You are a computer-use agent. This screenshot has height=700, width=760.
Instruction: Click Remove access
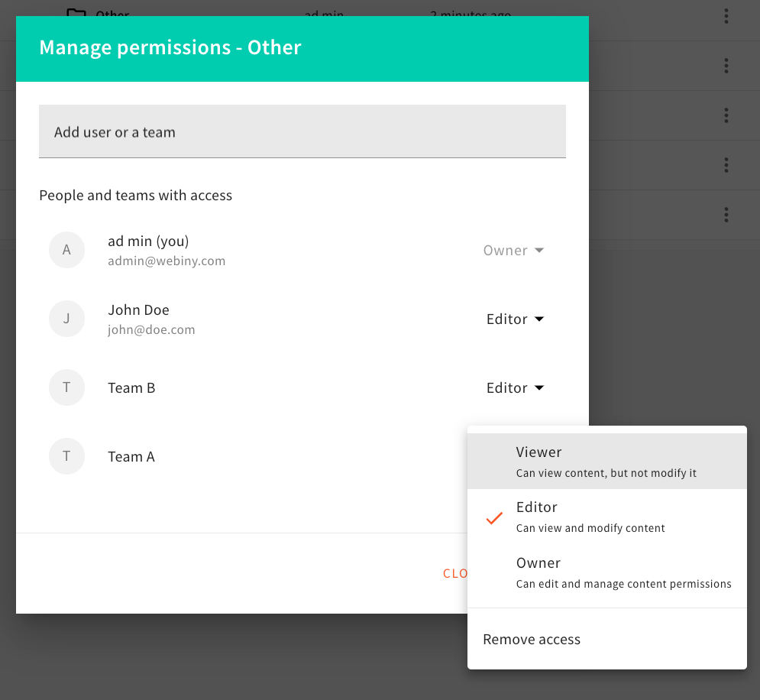[x=531, y=639]
